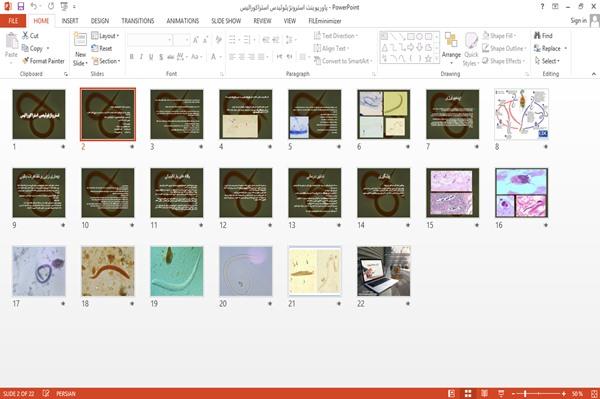Click the Cut command
Image resolution: width=600 pixels, height=399 pixels.
point(30,36)
